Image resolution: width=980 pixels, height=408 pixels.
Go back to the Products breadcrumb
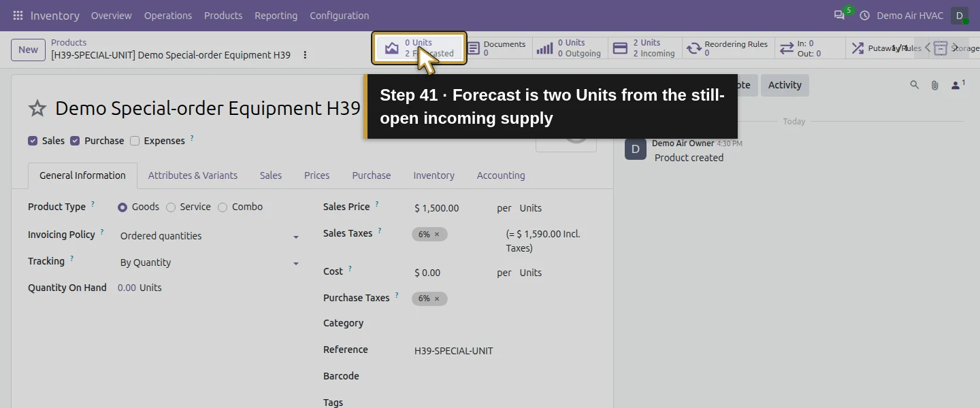click(x=69, y=42)
